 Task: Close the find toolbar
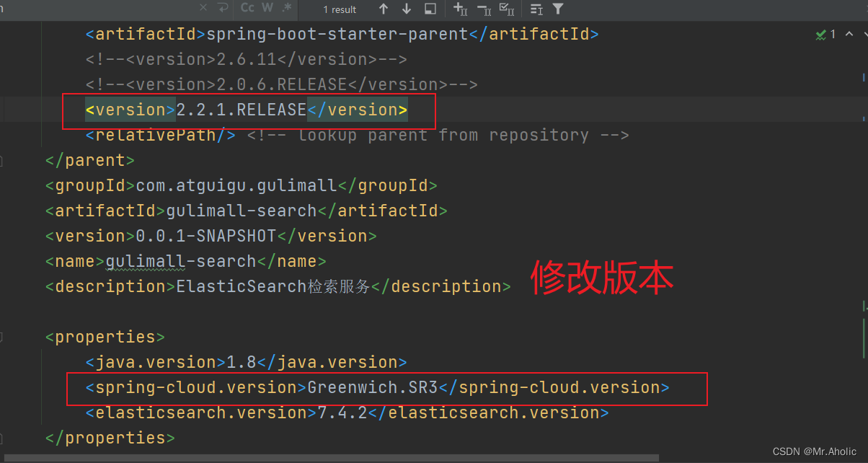[203, 9]
